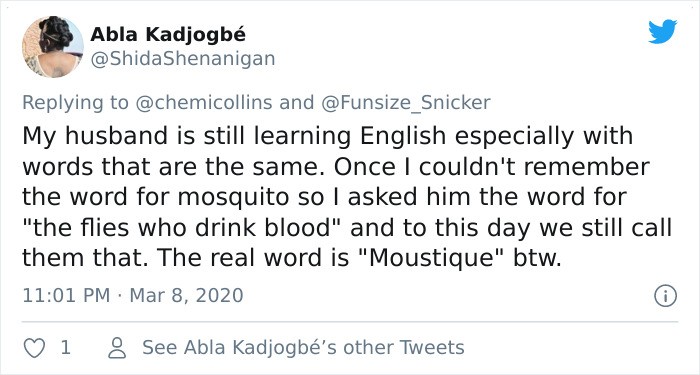Open the circled info icon beside the timestamp
Viewport: 700px width, 375px height.
point(665,296)
